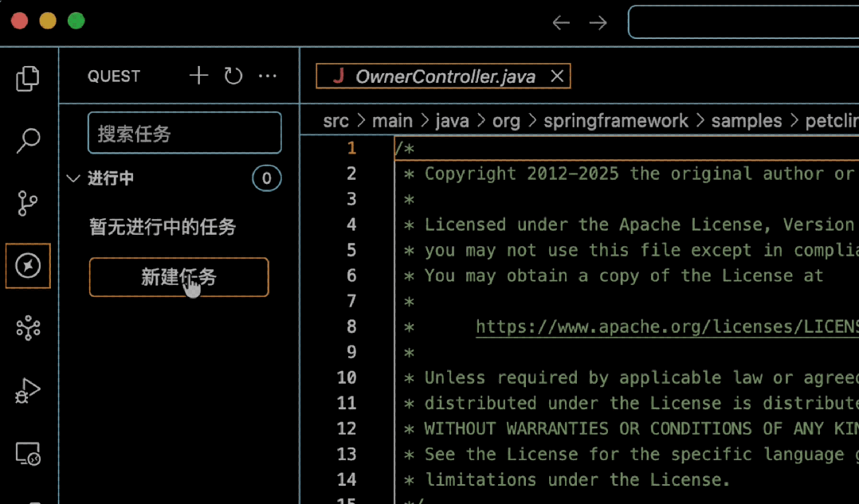Click the remote window icon at bottom
The width and height of the screenshot is (859, 504).
28,452
